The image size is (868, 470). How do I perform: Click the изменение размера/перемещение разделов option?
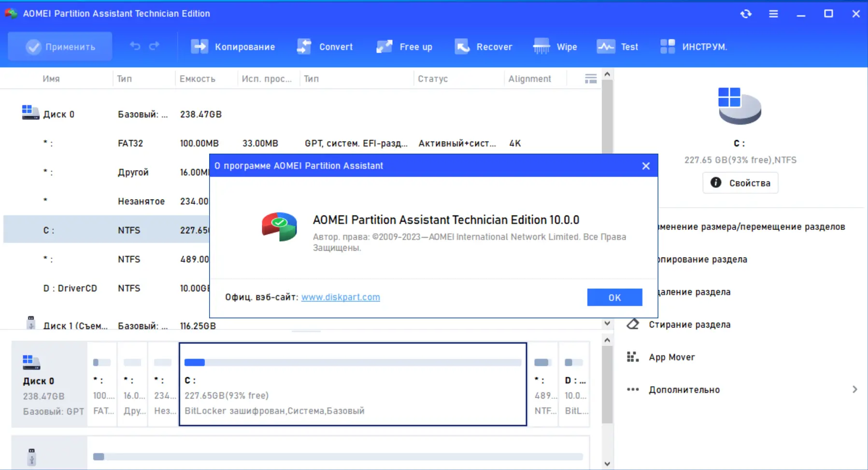752,227
